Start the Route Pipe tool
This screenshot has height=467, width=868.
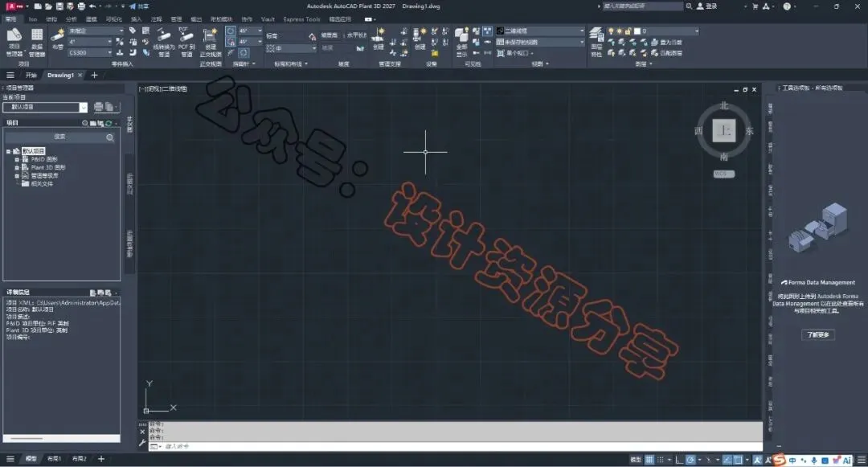[58, 40]
